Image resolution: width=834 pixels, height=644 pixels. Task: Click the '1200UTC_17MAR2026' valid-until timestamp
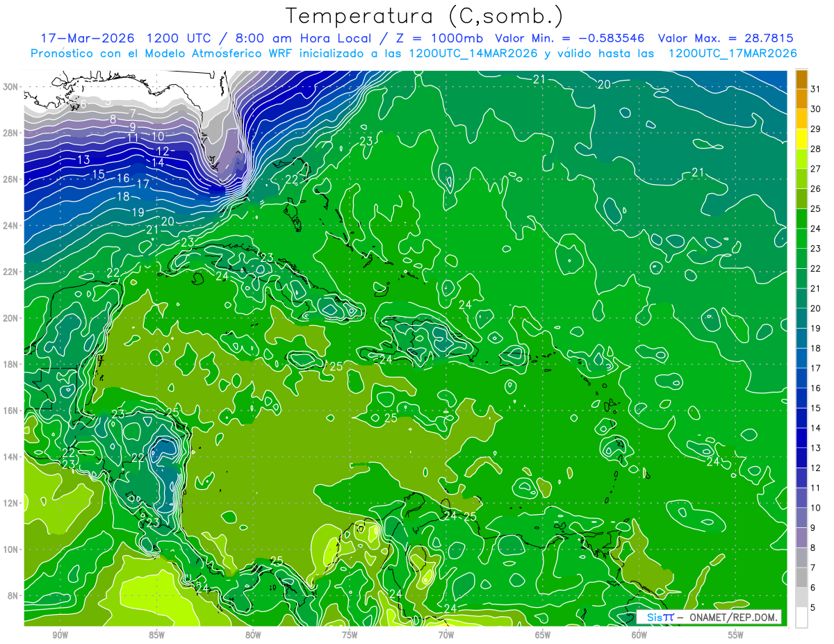(733, 53)
